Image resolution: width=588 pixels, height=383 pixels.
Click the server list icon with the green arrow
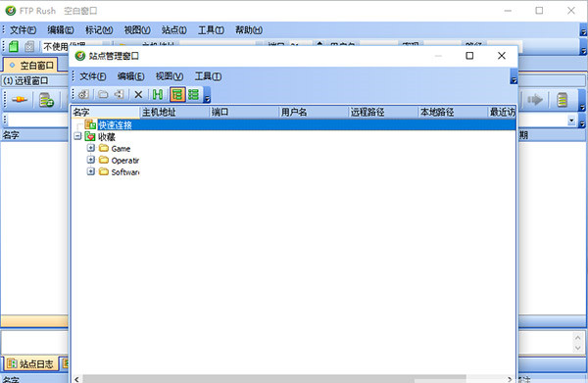pos(46,100)
